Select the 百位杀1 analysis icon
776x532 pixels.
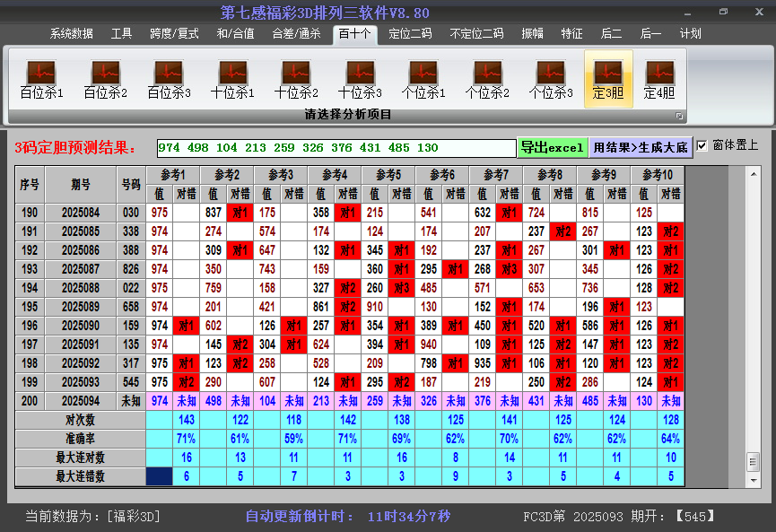click(x=41, y=79)
